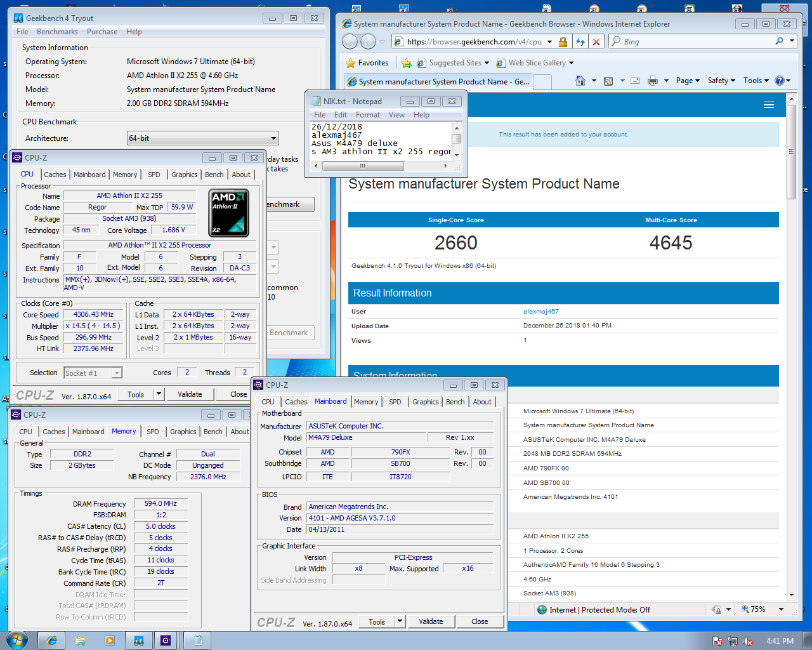The image size is (812, 650).
Task: Click the Tools button in CPU-Z Mainboard window
Action: (x=377, y=621)
